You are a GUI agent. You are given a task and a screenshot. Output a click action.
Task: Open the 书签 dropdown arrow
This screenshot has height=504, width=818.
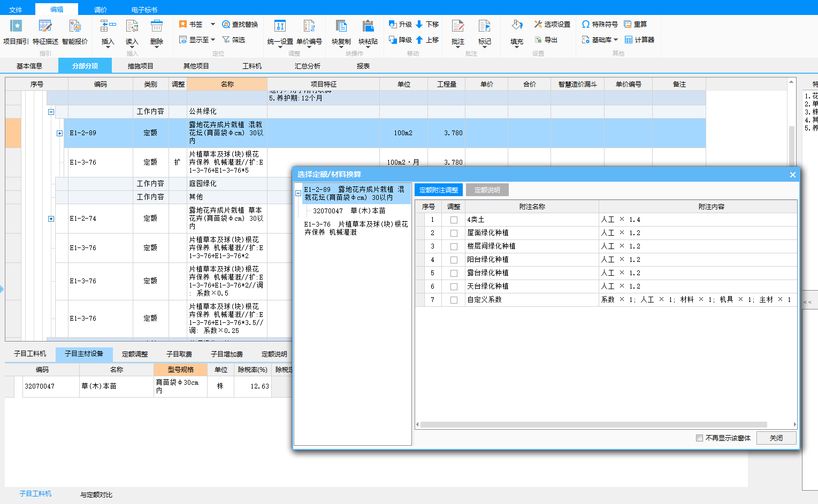[212, 25]
